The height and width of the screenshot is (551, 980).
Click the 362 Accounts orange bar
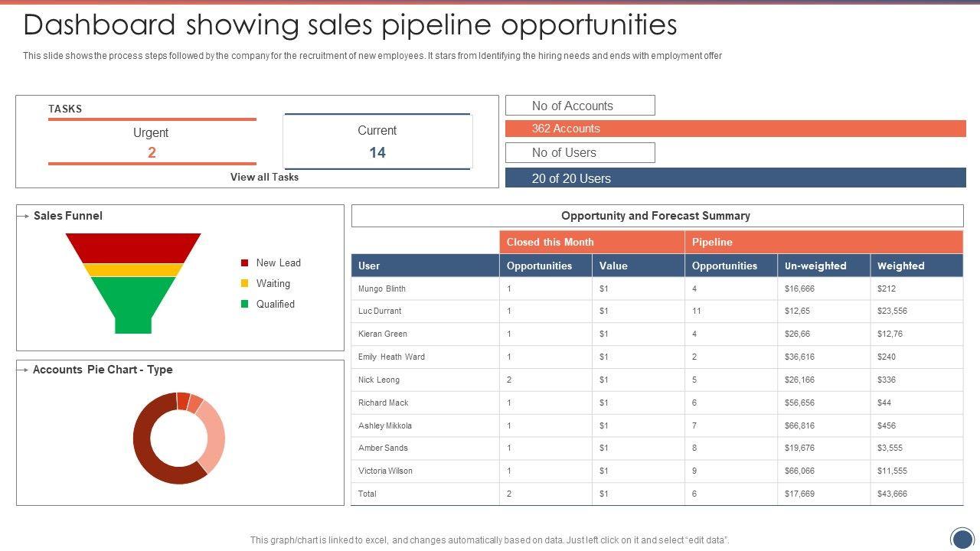pyautogui.click(x=735, y=129)
